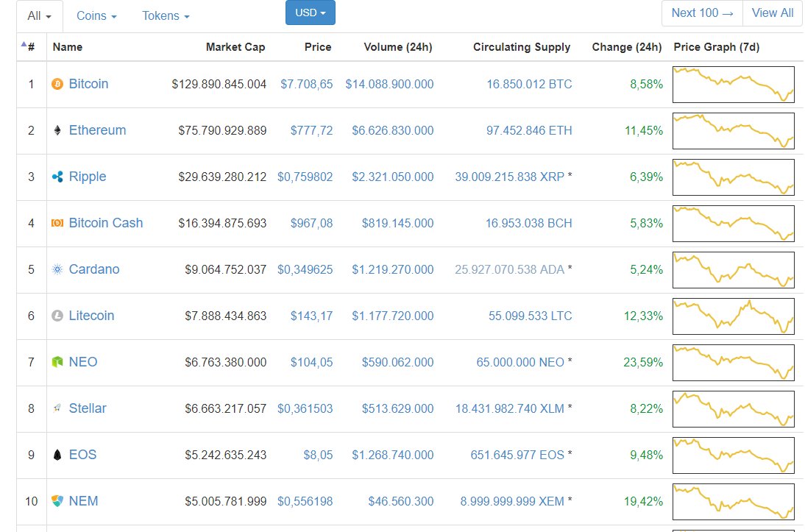
Task: Open the Stellar name link
Action: pyautogui.click(x=88, y=408)
